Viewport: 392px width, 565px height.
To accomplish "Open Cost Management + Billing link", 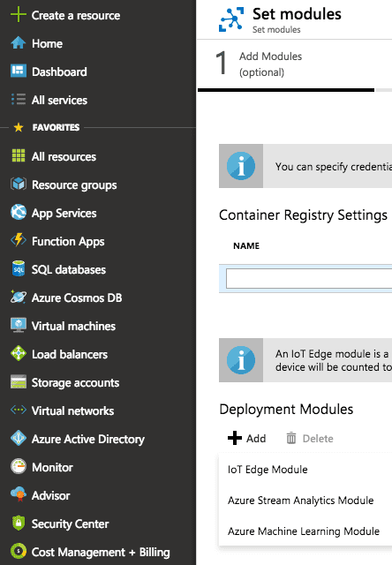I will click(x=101, y=552).
